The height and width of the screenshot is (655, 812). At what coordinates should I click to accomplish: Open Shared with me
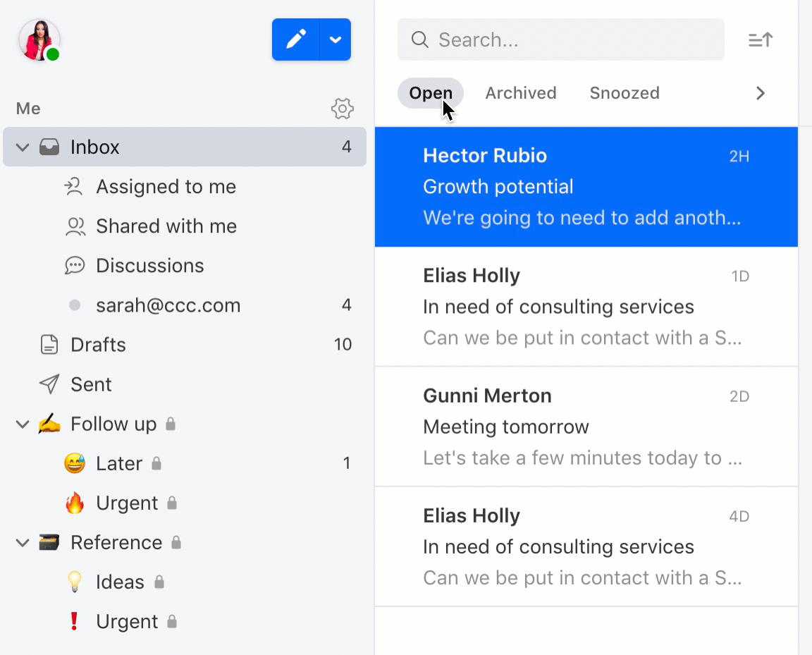166,226
